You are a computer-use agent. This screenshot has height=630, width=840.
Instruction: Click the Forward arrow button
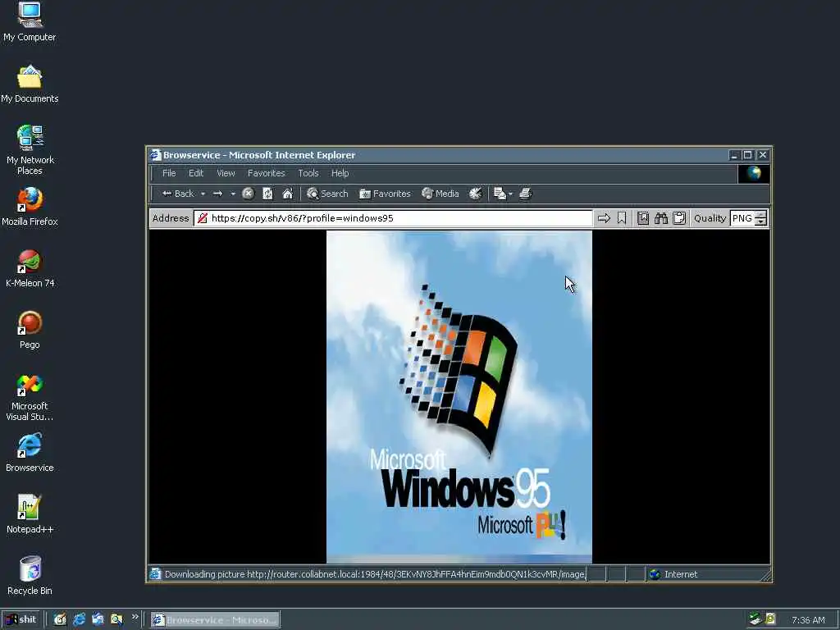(x=217, y=194)
